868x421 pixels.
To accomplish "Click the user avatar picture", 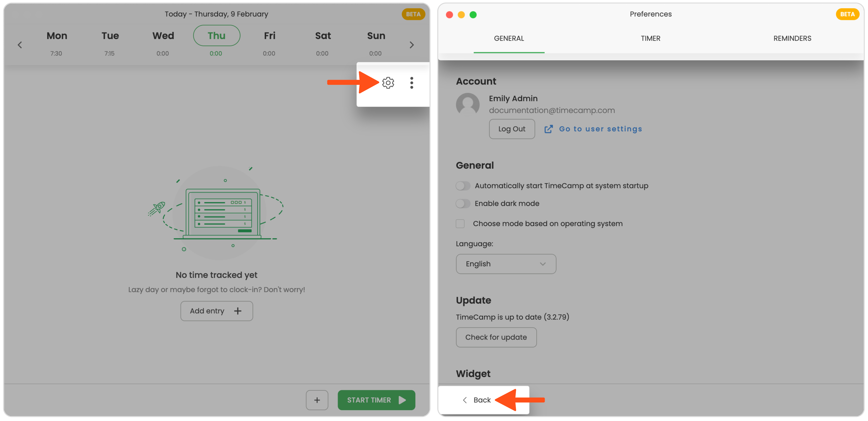I will click(468, 104).
